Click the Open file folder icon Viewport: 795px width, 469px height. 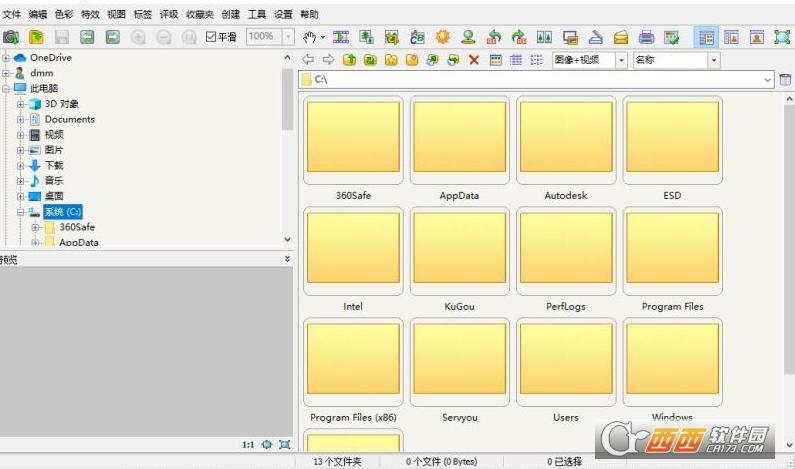point(36,37)
